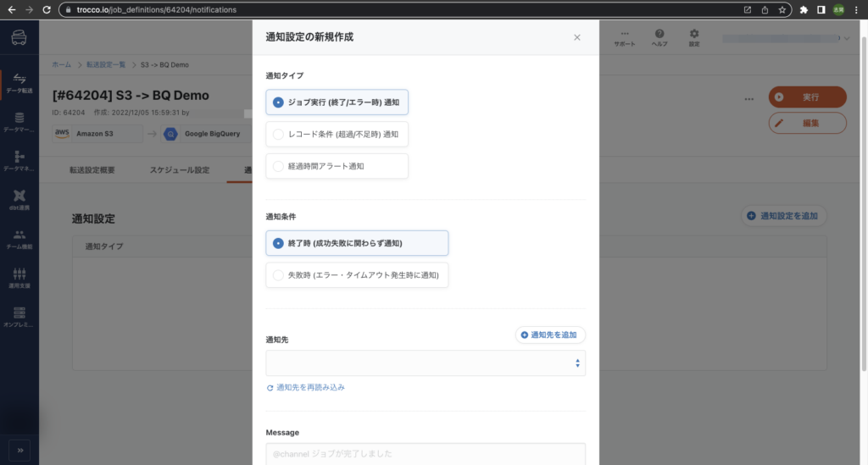Open the 通知先 dropdown list
This screenshot has width=868, height=465.
click(x=425, y=363)
